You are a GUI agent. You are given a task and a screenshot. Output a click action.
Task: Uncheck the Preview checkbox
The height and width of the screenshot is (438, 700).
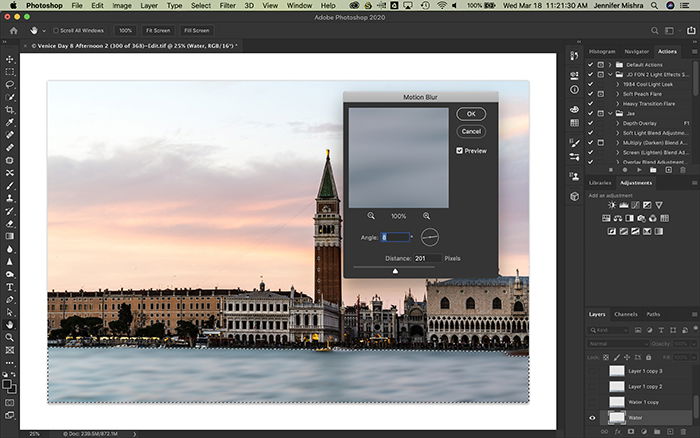point(459,150)
